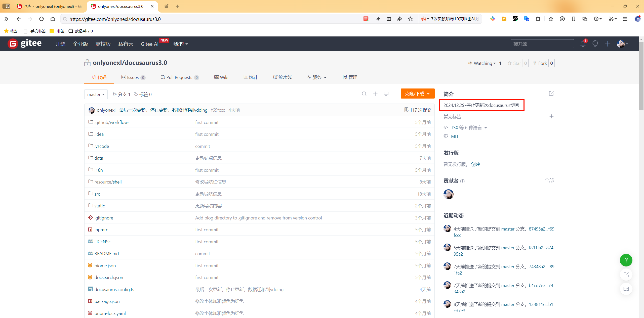The width and height of the screenshot is (644, 318).
Task: Open a new browser tab
Action: 177,6
